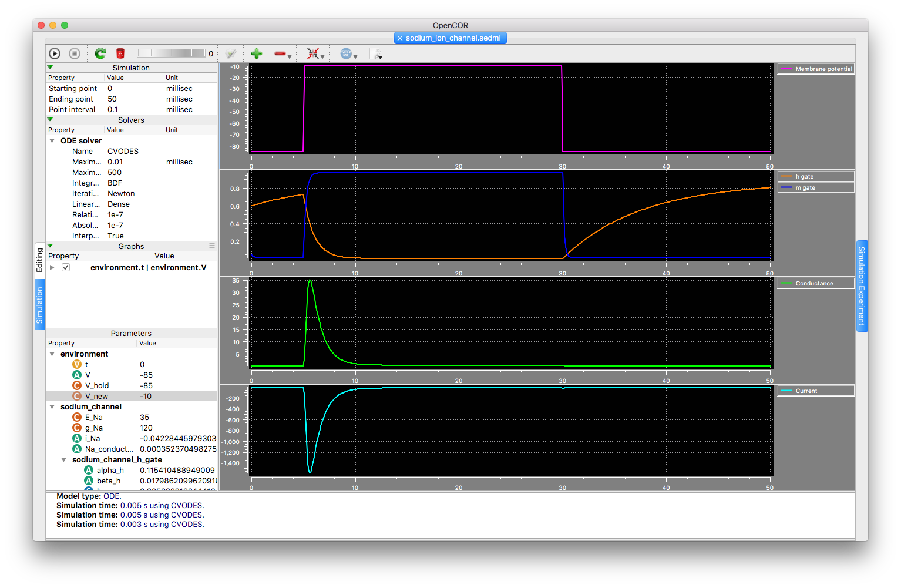Click the reset graph panel sizes icon
The height and width of the screenshot is (588, 901).
pos(313,53)
